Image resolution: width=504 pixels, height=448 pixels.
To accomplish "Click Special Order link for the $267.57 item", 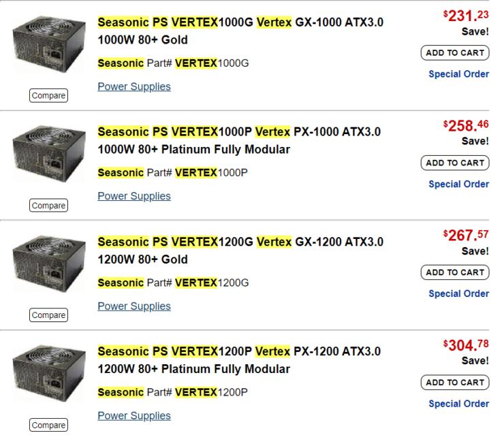I will pos(458,293).
